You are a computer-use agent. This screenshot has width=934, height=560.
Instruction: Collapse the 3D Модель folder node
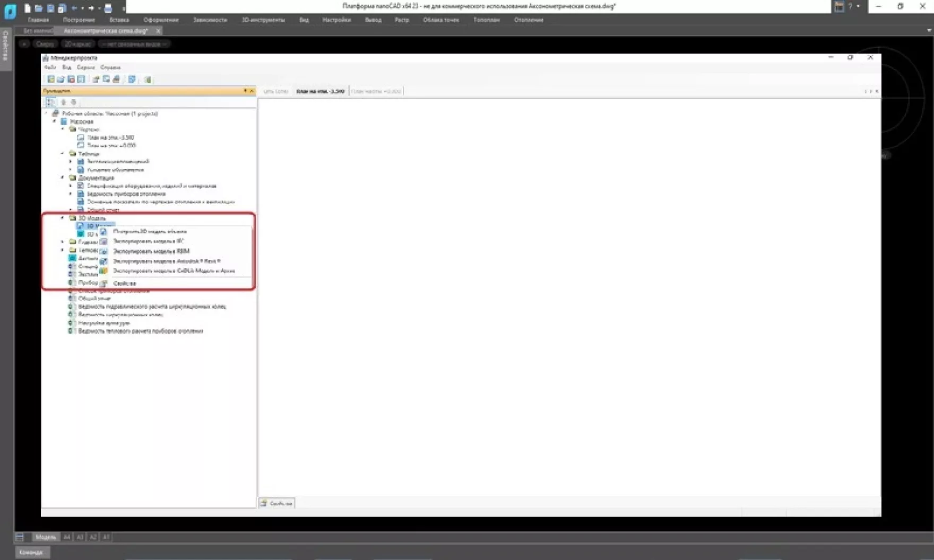tap(63, 218)
